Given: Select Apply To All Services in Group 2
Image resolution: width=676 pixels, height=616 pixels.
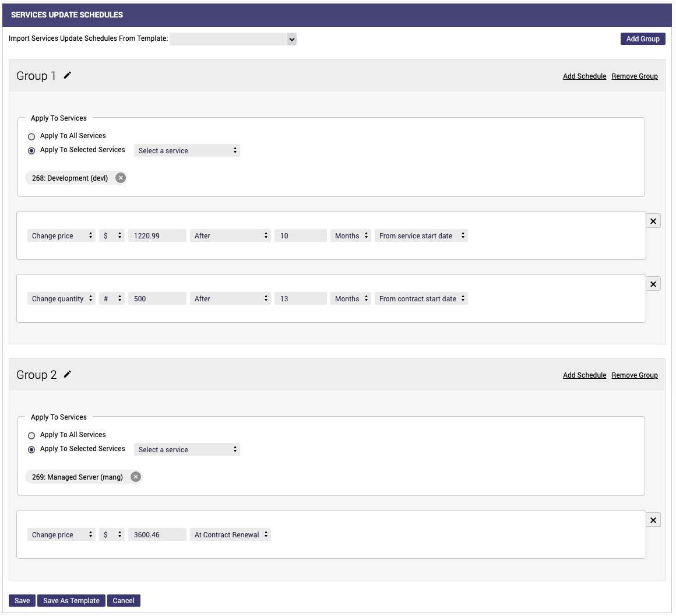Looking at the screenshot, I should pyautogui.click(x=31, y=435).
